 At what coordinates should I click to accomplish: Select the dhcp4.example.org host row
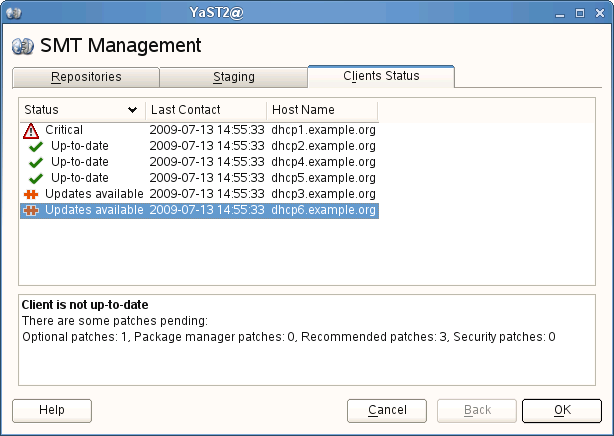tap(323, 162)
